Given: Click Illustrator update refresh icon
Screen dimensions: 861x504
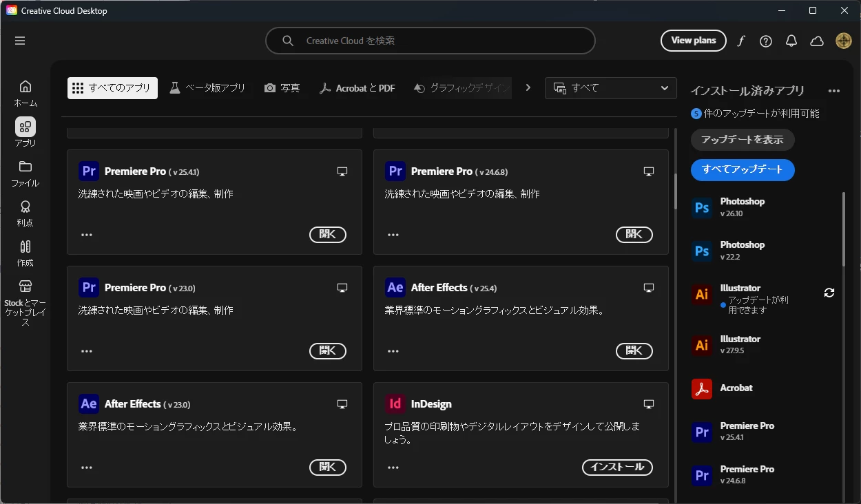Looking at the screenshot, I should [x=829, y=293].
